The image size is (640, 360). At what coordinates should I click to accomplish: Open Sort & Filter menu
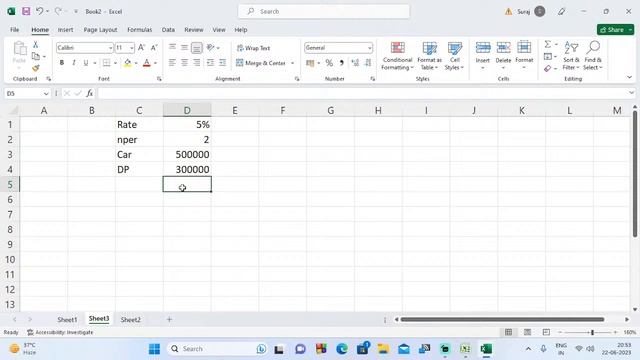[x=571, y=56]
